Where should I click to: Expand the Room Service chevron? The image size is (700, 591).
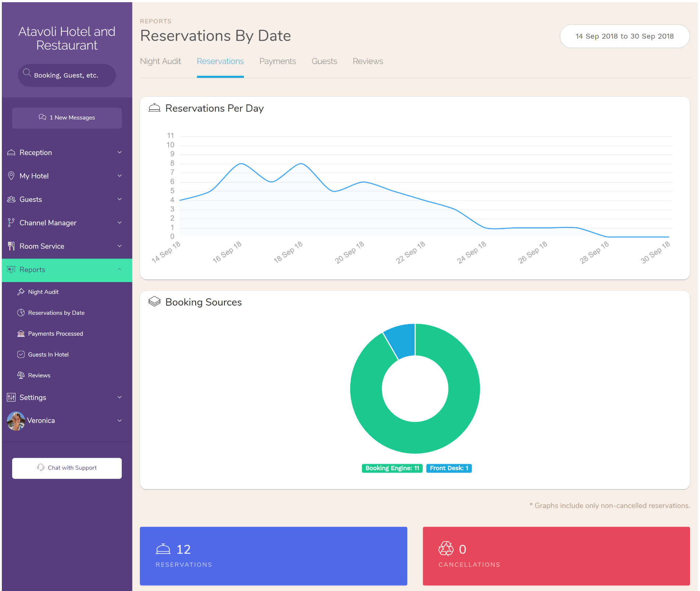coord(120,246)
